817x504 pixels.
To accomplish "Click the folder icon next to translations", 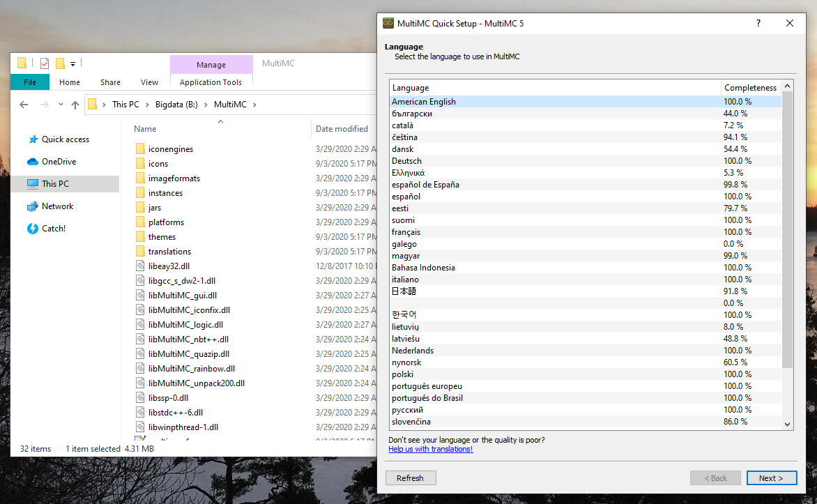I will pos(140,251).
